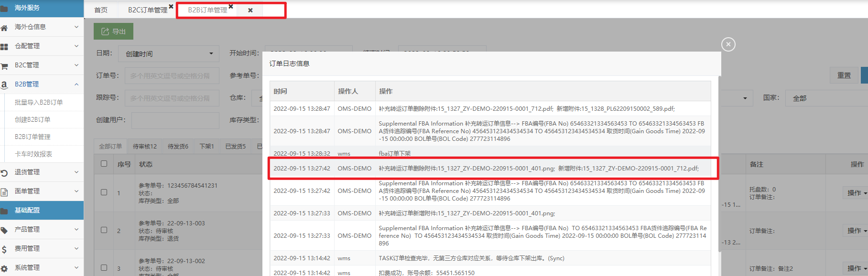The height and width of the screenshot is (276, 868).
Task: Open B2B订单管理 in the sidebar
Action: pos(33,137)
